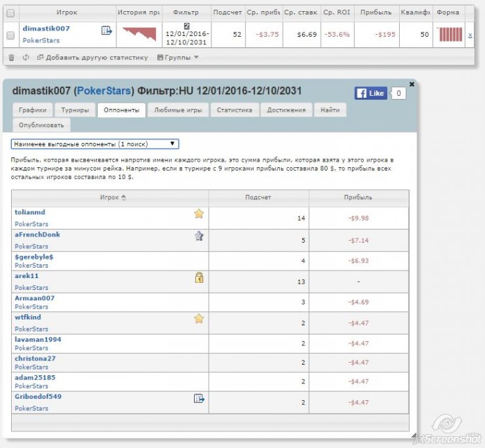
Task: Open the Любимые игры tab
Action: (178, 110)
